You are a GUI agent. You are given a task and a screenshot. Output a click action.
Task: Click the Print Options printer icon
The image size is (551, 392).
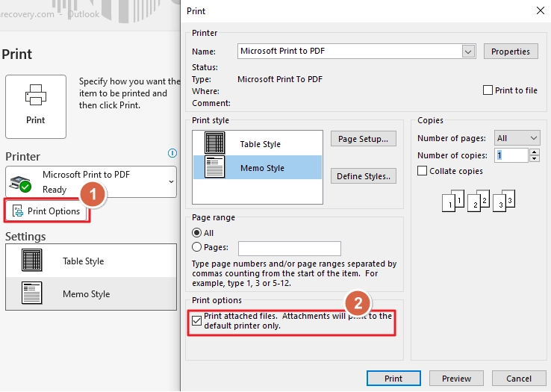[x=18, y=211]
